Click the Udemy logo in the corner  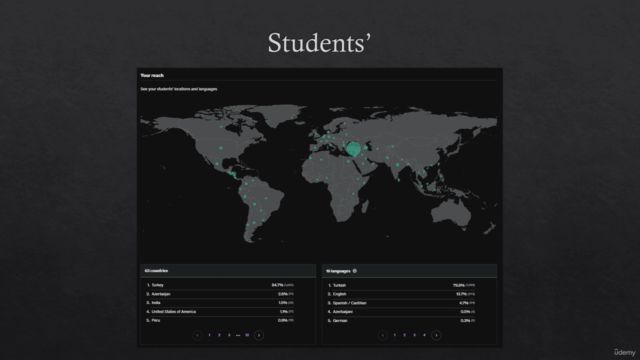click(x=624, y=352)
